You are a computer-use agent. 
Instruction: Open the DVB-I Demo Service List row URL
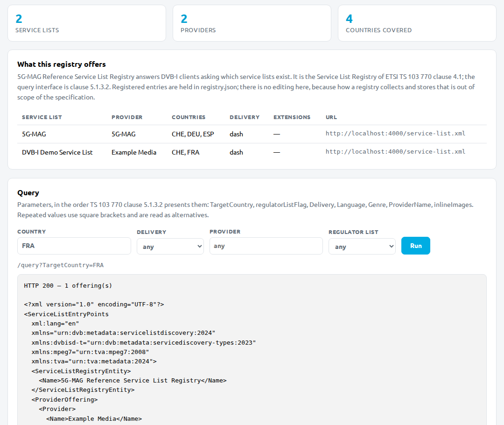(x=395, y=152)
